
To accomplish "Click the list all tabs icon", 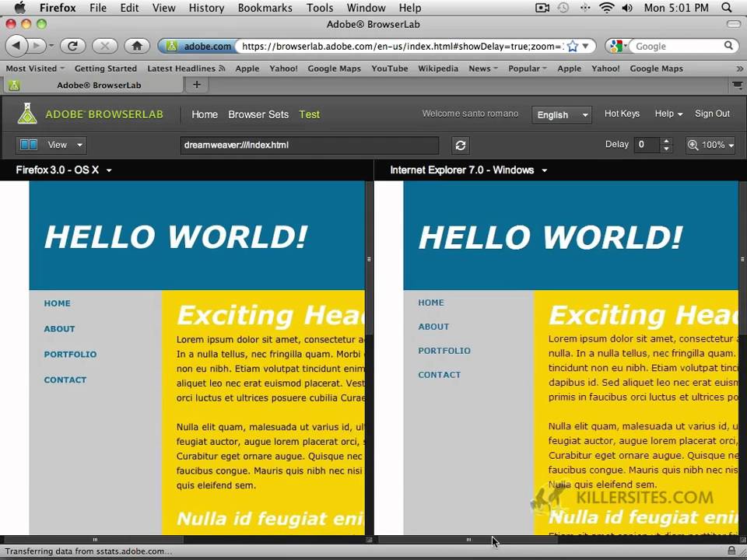I will (x=737, y=86).
